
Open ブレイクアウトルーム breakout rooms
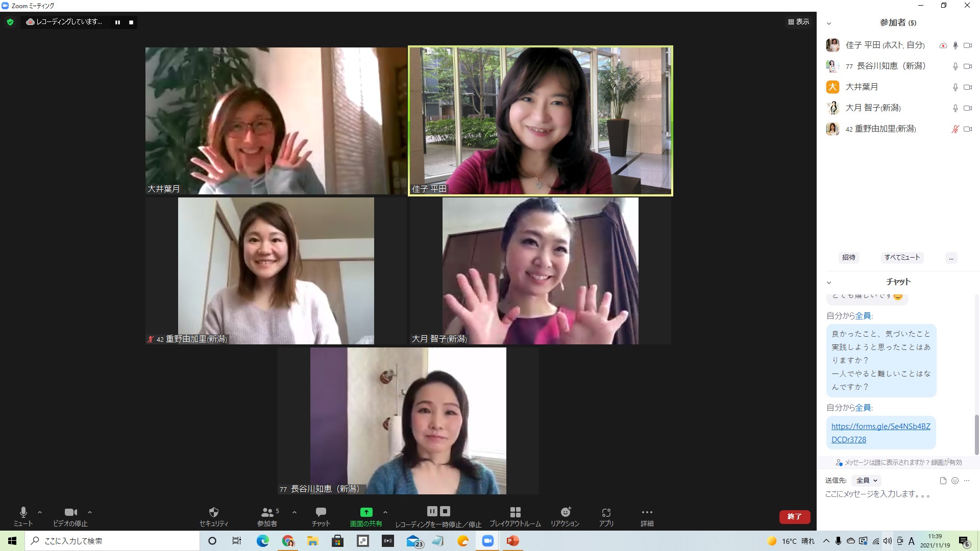pos(515,516)
